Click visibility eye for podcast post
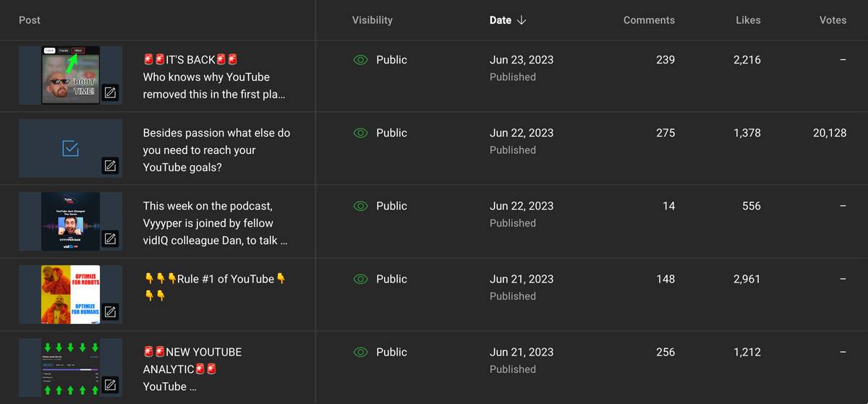 (x=360, y=206)
